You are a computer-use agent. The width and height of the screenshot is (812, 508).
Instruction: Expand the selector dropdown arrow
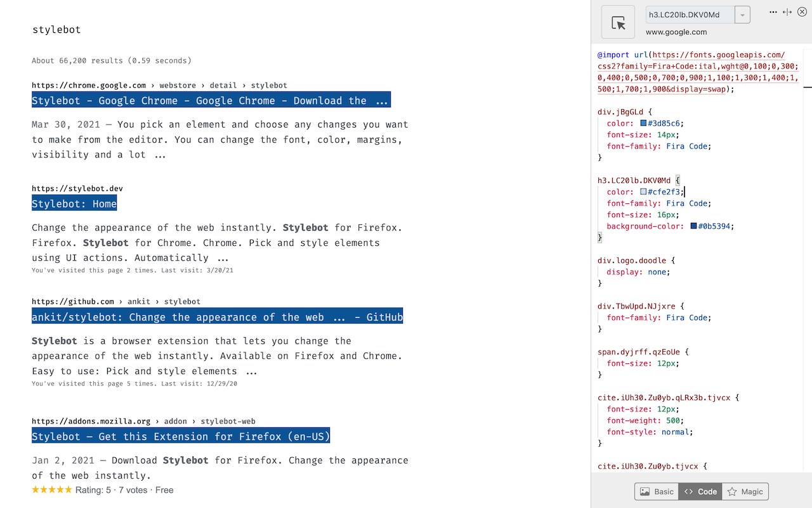tap(743, 15)
